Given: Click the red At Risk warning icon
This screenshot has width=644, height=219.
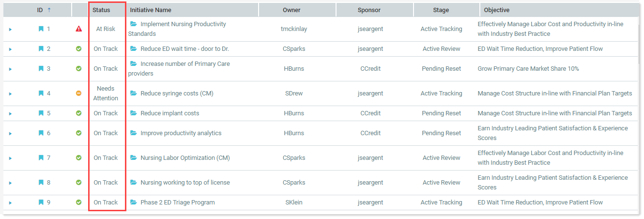Looking at the screenshot, I should [79, 29].
